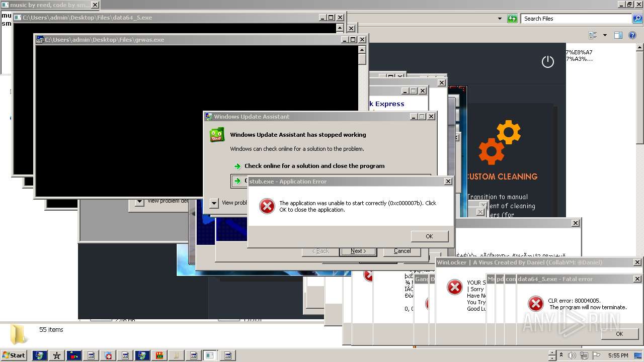Screen dimensions: 644x362
Task: Click the 5:55 PM clock in system tray
Action: coord(618,355)
